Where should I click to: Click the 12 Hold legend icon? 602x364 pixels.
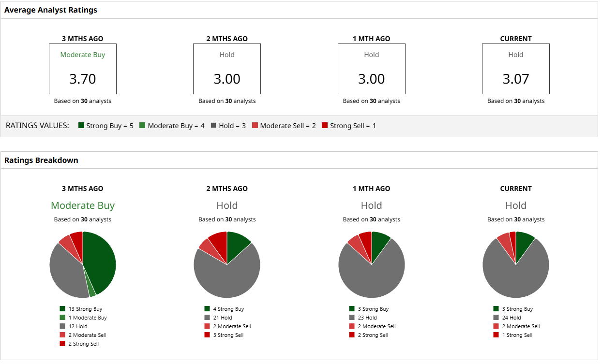[62, 326]
